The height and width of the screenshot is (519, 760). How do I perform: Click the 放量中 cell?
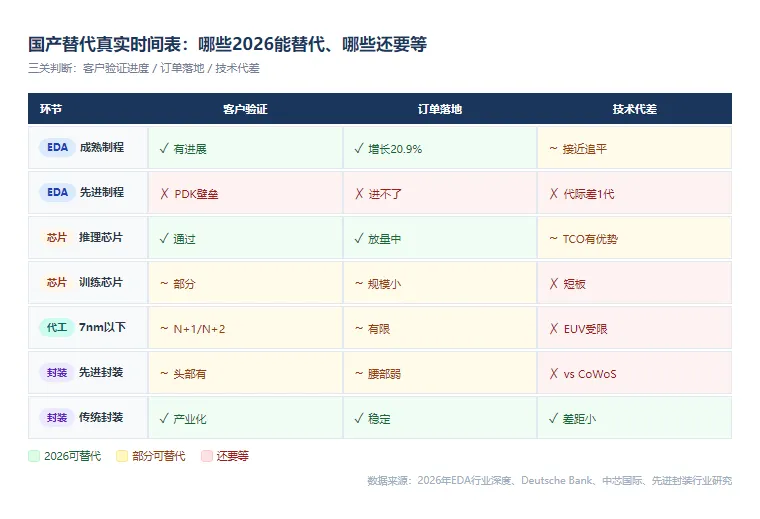point(440,238)
